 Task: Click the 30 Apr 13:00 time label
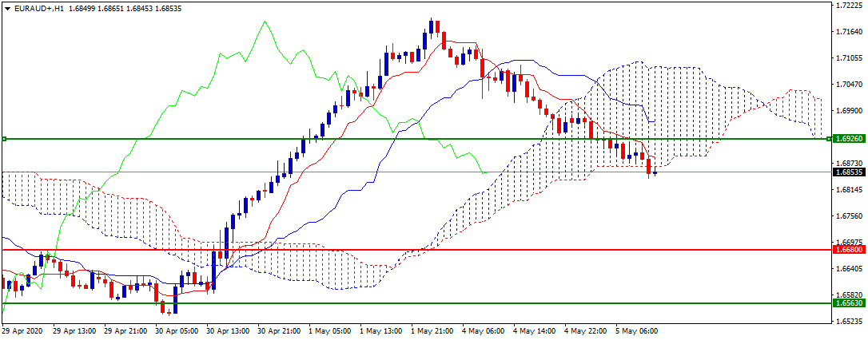(x=228, y=331)
